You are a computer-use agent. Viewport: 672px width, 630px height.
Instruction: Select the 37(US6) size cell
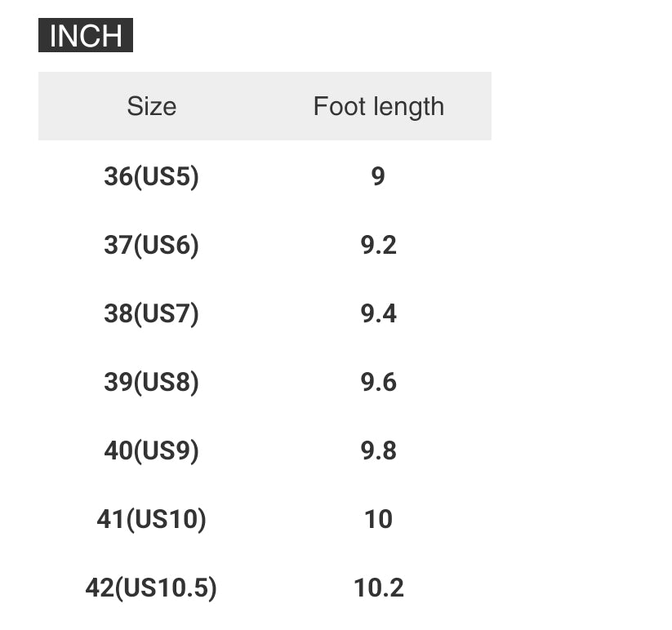pos(151,245)
